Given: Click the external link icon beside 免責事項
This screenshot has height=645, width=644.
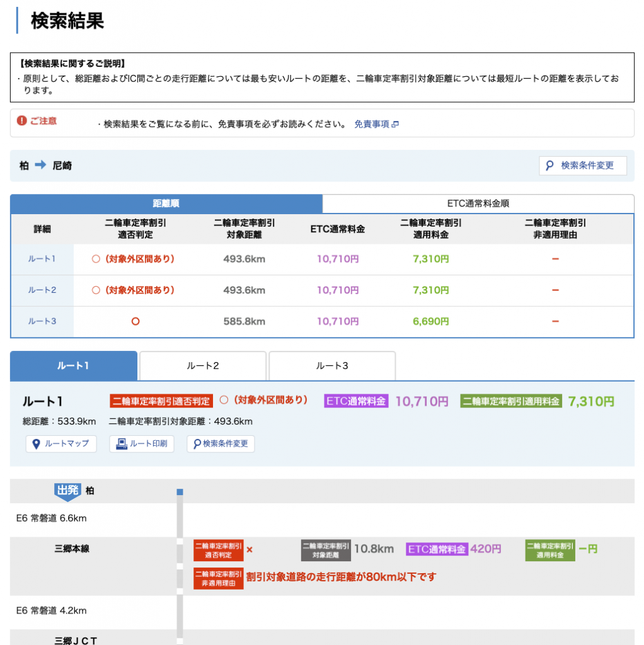Looking at the screenshot, I should click(395, 125).
